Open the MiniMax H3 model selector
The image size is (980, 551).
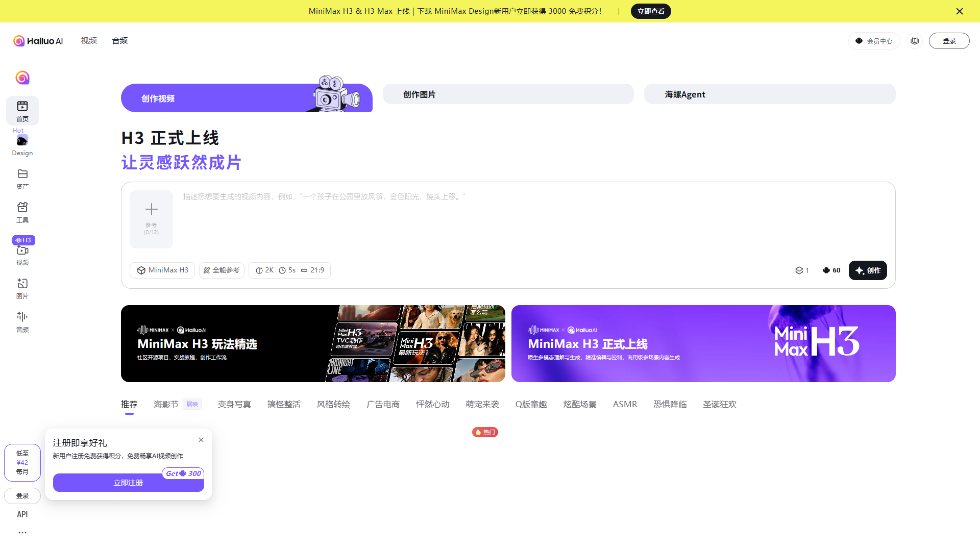coord(162,270)
